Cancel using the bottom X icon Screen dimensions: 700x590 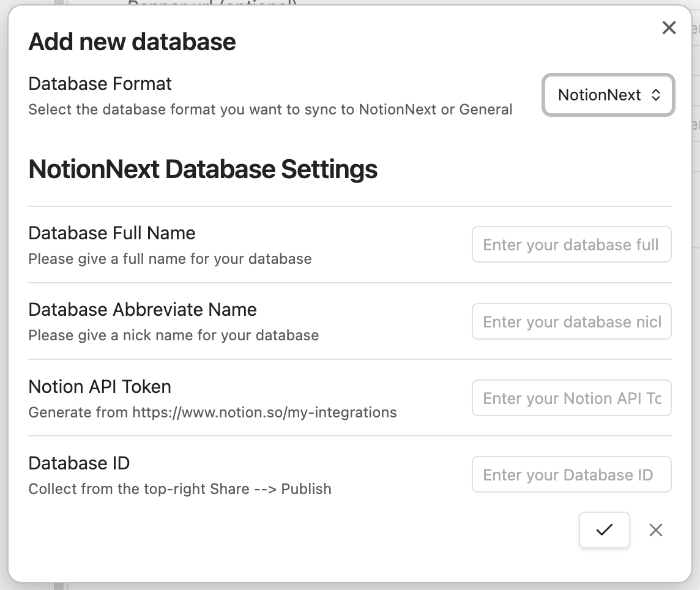point(655,530)
